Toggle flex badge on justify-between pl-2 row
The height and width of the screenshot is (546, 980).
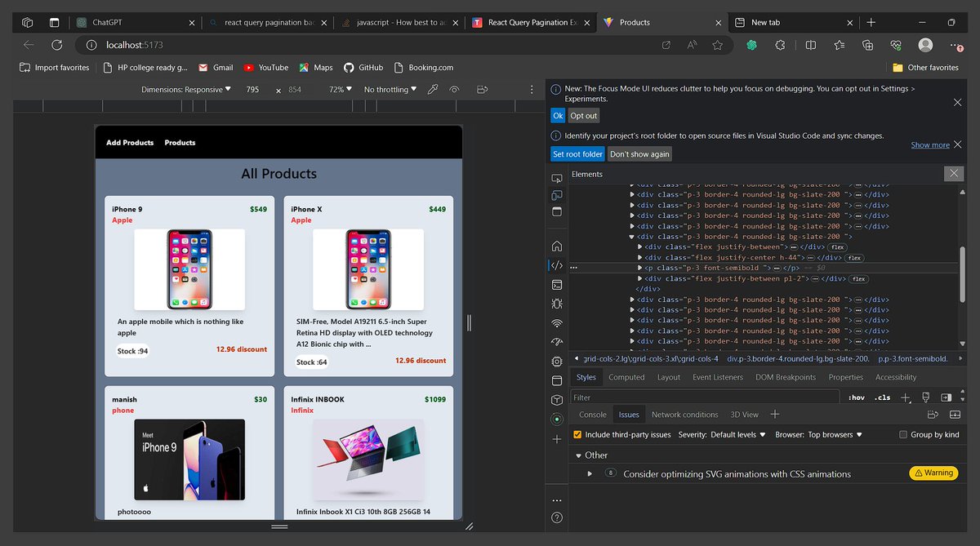tap(858, 278)
